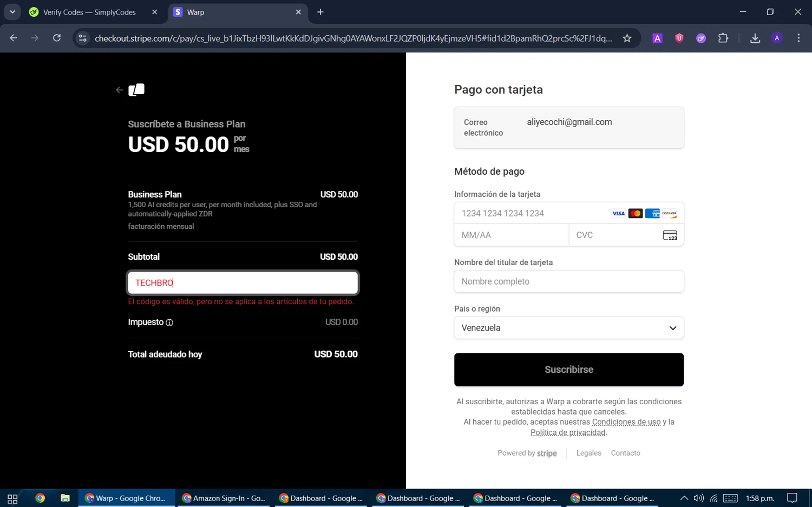
Task: Open the purple A extension icon
Action: pos(657,38)
